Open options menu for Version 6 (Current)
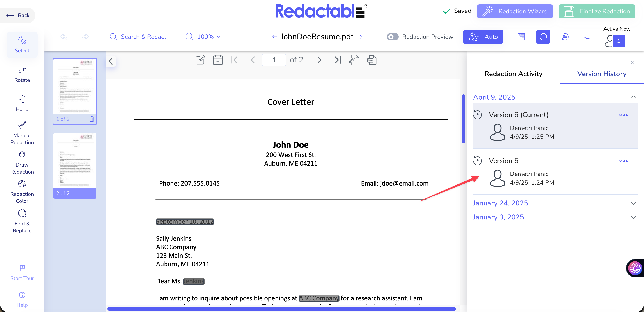 [x=624, y=115]
